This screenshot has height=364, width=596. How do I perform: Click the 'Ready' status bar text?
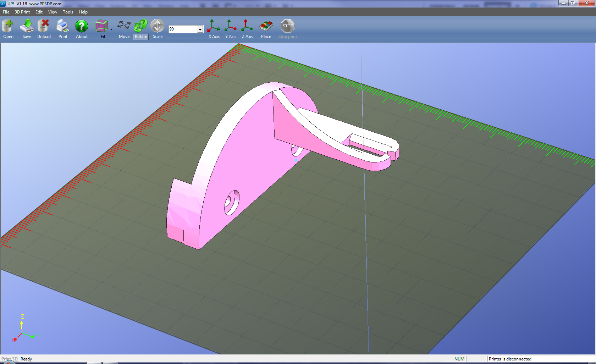click(26, 359)
